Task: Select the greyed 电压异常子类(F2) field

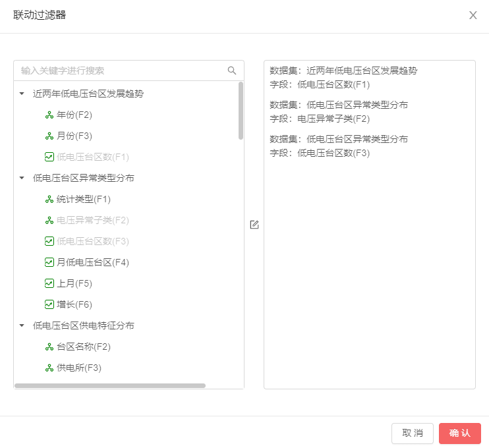Action: tap(92, 220)
